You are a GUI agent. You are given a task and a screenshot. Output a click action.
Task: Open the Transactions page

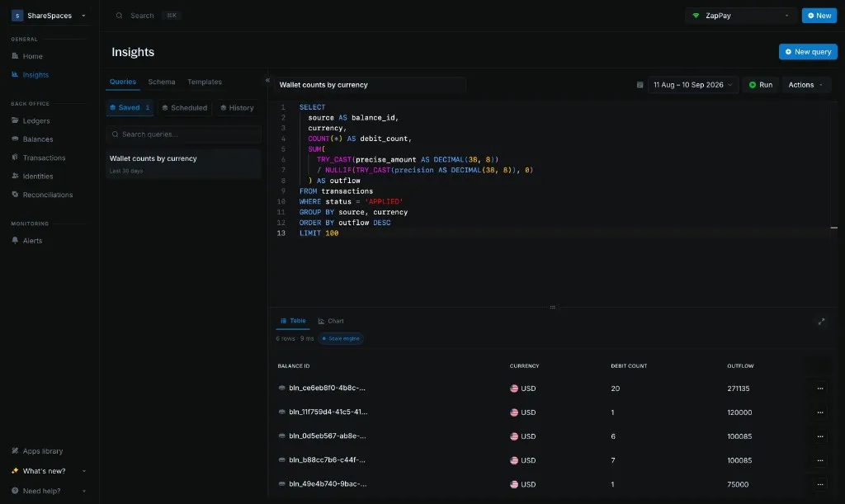click(44, 158)
